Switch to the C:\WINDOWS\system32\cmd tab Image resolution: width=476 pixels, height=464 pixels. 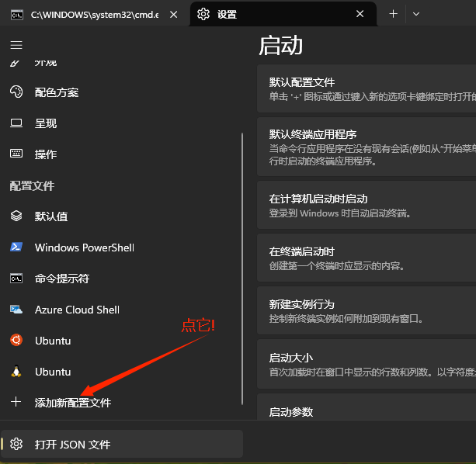93,14
